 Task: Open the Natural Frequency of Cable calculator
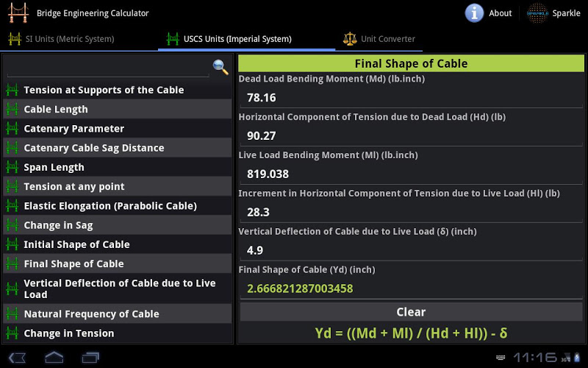[91, 314]
